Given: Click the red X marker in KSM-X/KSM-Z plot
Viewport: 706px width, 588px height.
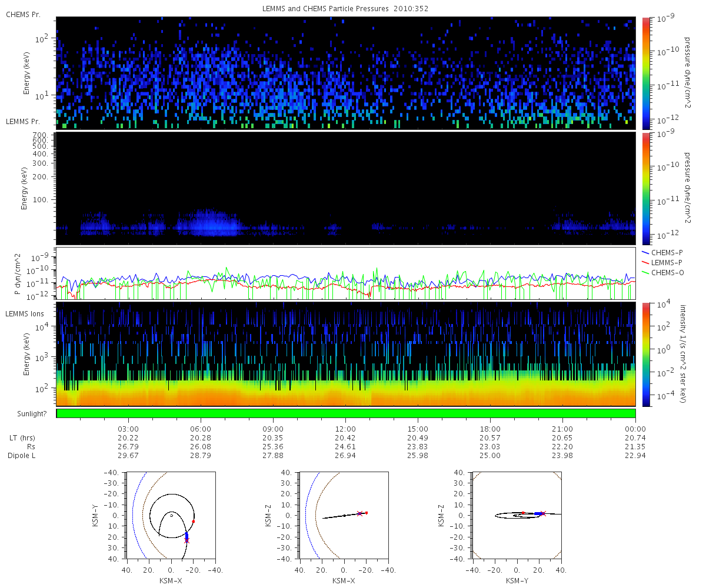Looking at the screenshot, I should pyautogui.click(x=359, y=513).
